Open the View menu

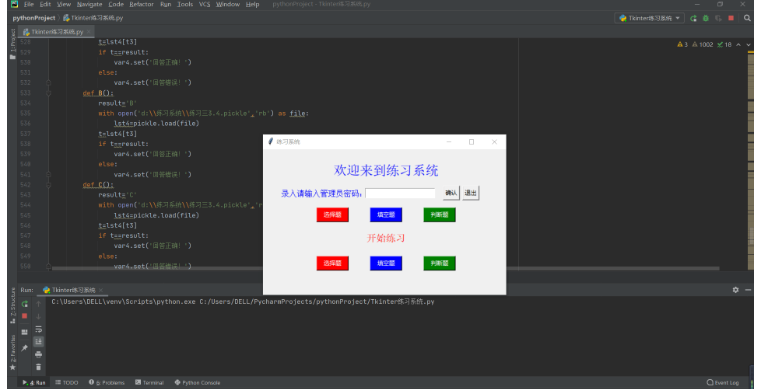pyautogui.click(x=64, y=4)
